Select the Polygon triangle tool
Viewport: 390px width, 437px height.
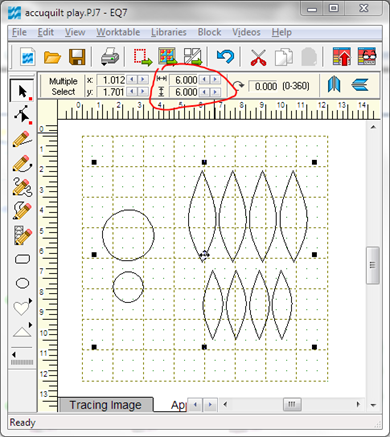pyautogui.click(x=22, y=332)
